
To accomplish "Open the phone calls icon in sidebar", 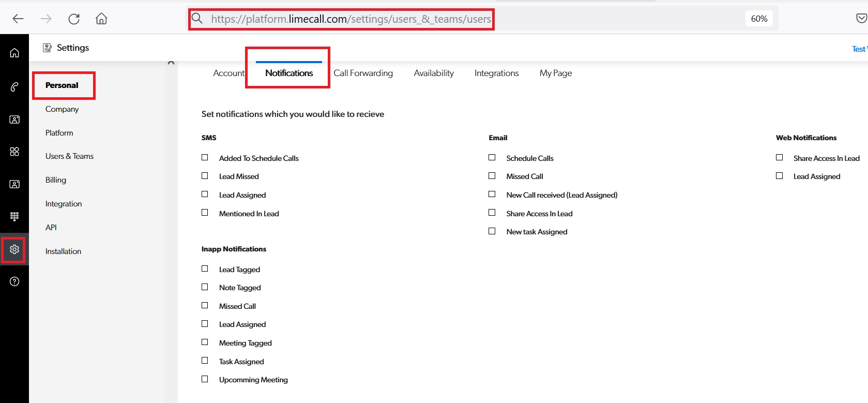I will 14,87.
